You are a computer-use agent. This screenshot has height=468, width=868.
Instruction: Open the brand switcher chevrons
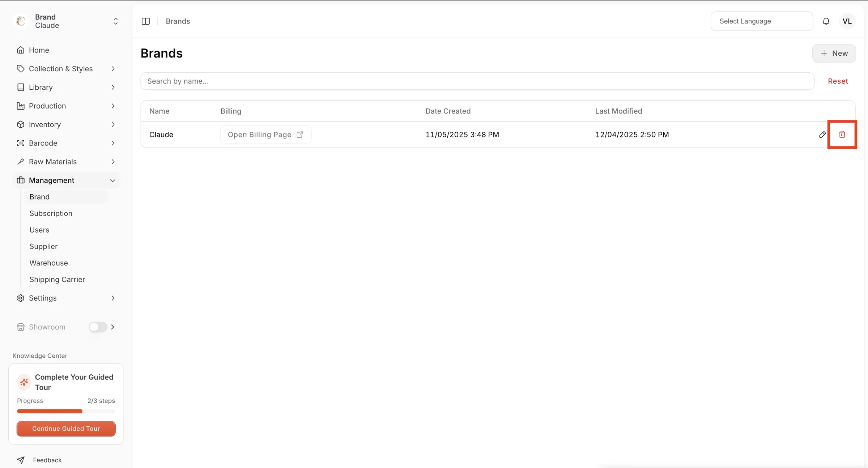[x=116, y=21]
